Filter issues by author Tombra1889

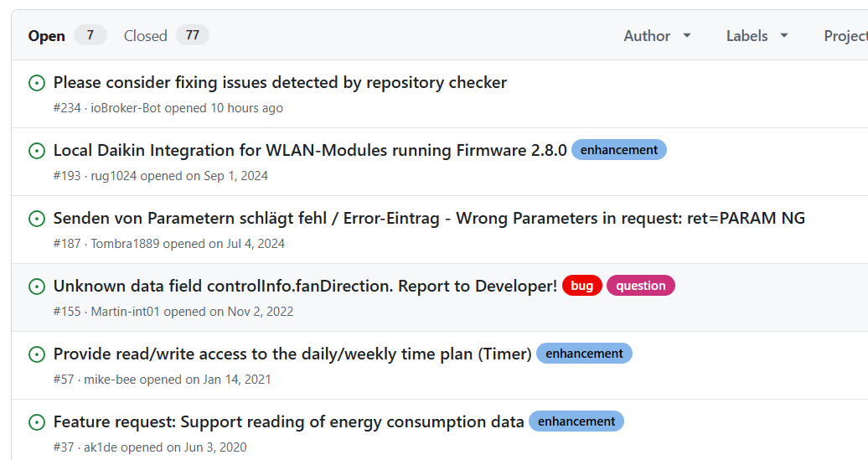click(125, 244)
